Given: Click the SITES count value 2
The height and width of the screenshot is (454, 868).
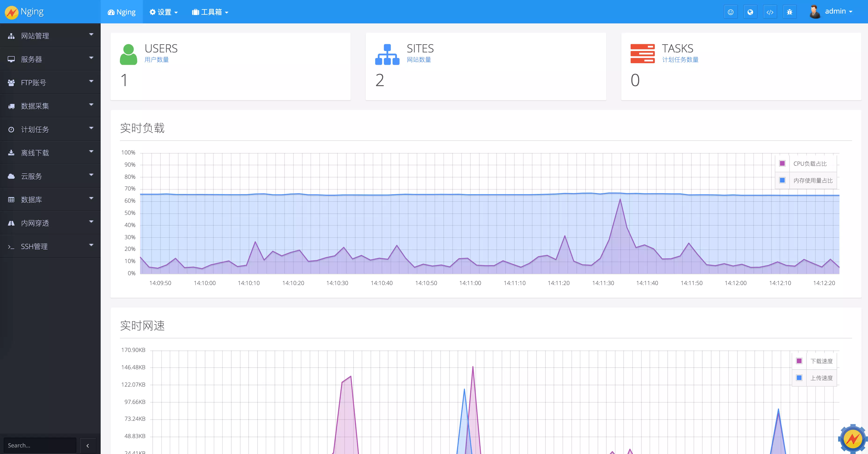Looking at the screenshot, I should [x=380, y=81].
